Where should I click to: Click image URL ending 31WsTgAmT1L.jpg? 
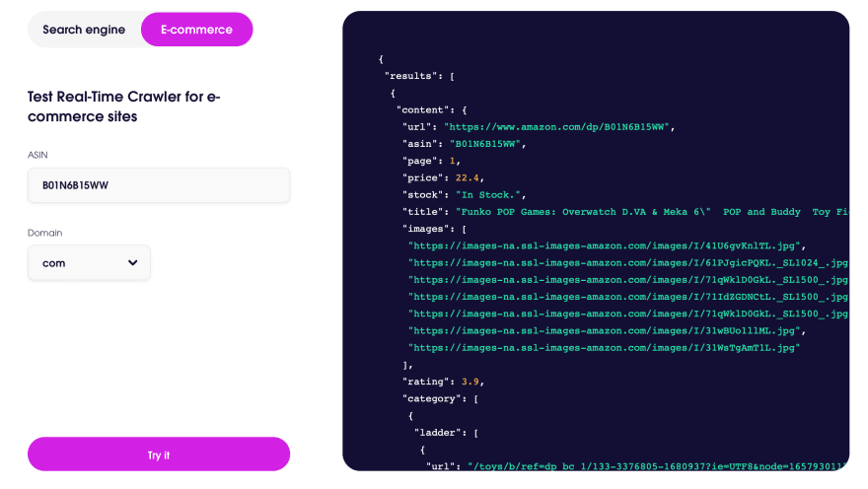coord(605,348)
